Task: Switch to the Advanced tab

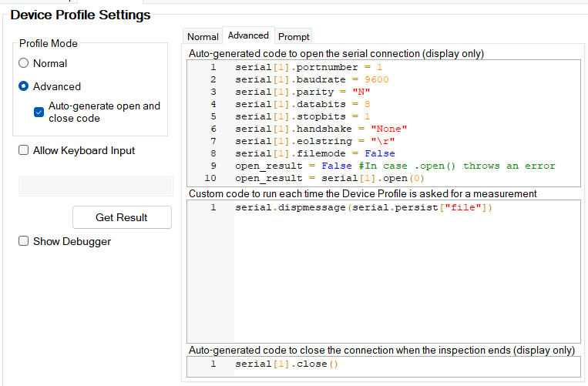Action: [248, 35]
